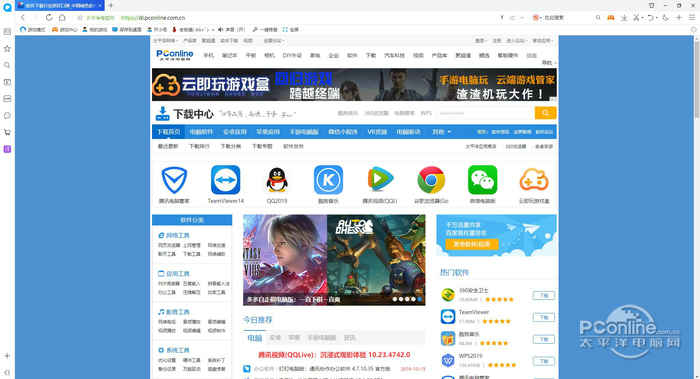The height and width of the screenshot is (379, 700).
Task: Open the orange cloud game box icon
Action: [534, 180]
